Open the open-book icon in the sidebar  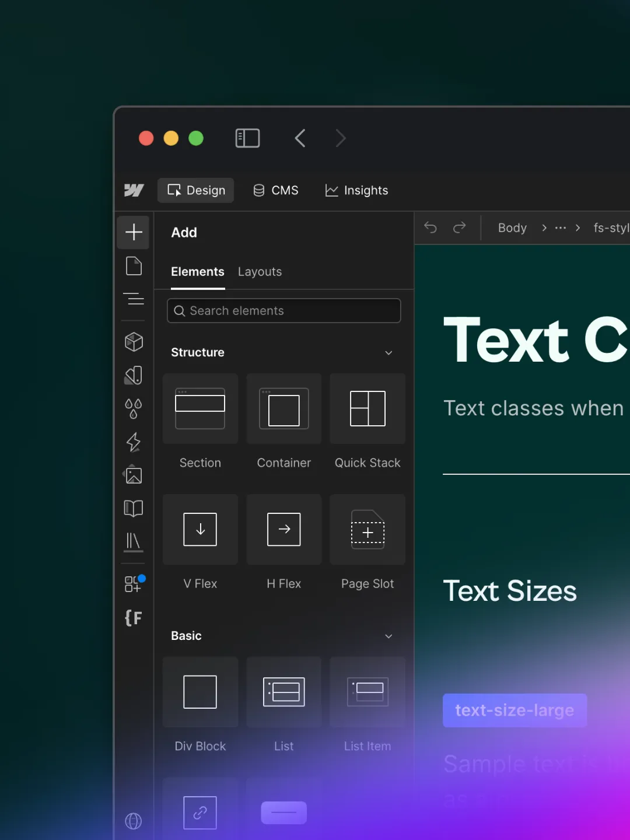coord(134,508)
